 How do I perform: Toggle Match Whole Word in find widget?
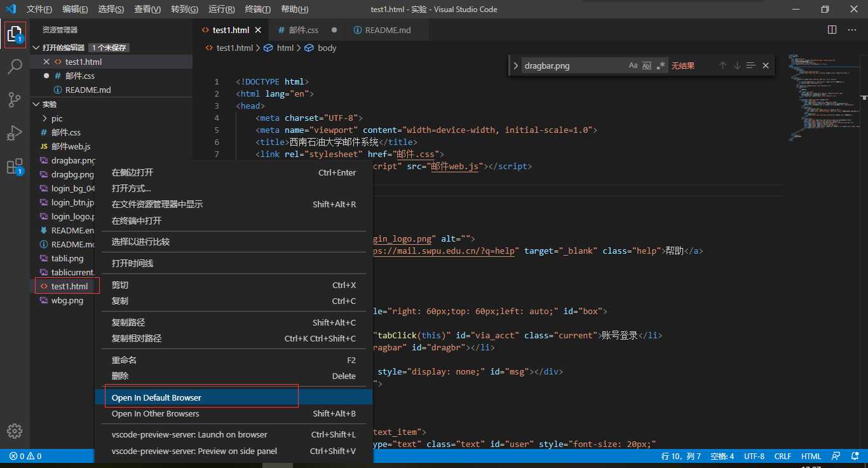pyautogui.click(x=647, y=65)
